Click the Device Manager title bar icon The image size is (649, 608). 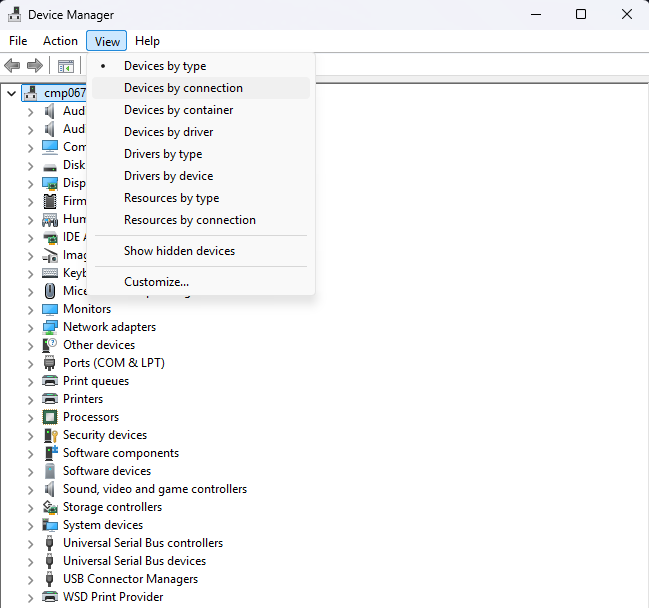tap(14, 14)
